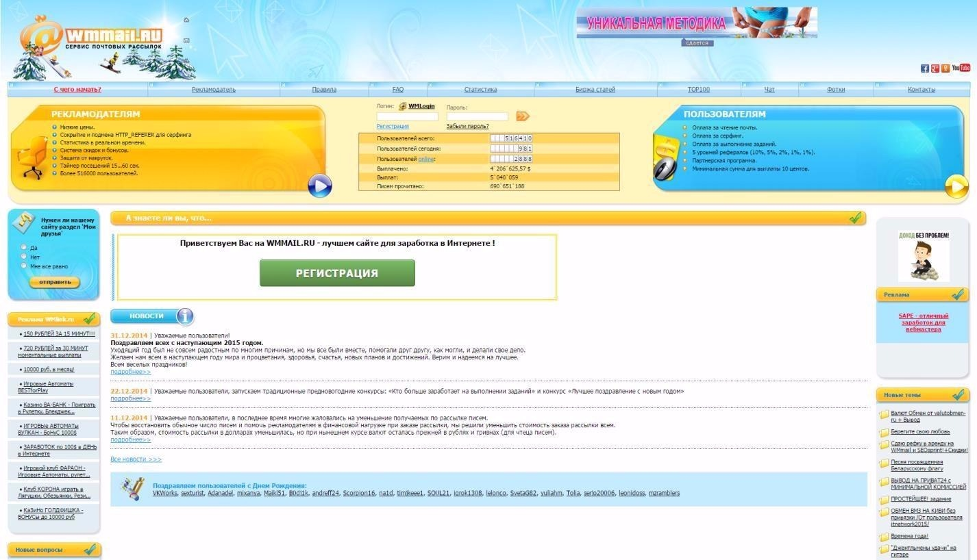Click the Google+ icon top right
The image size is (977, 560).
pos(935,68)
